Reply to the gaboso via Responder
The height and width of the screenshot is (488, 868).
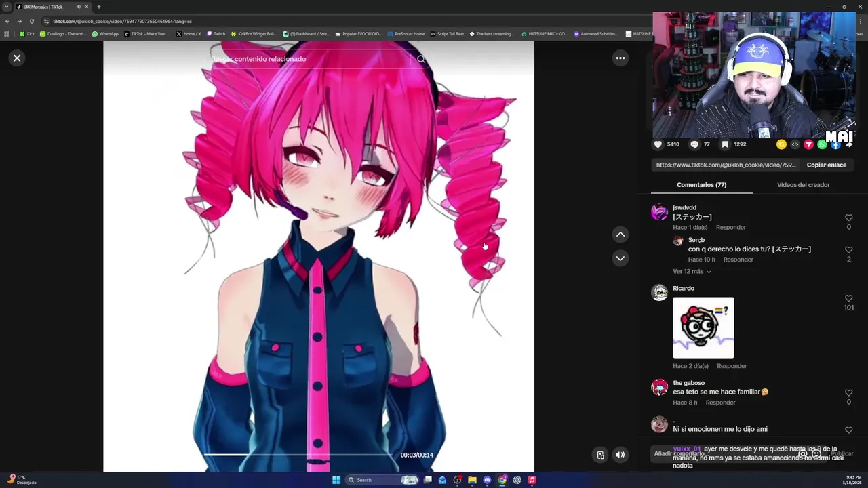tap(720, 403)
